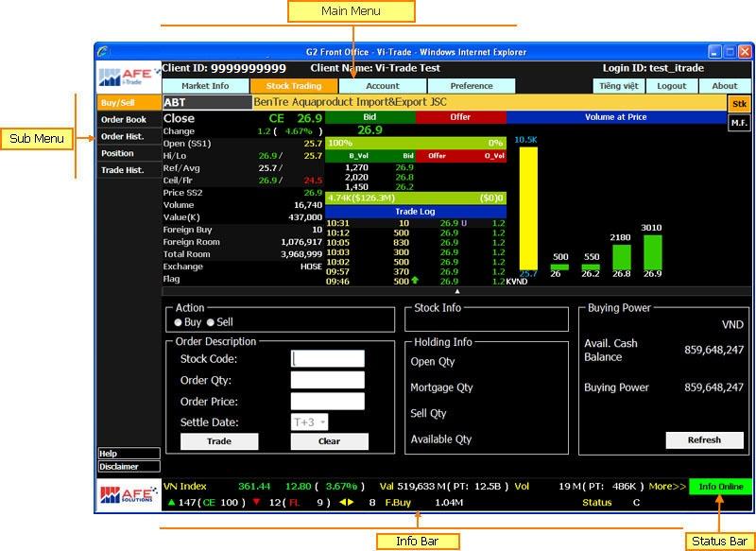The image size is (756, 551).
Task: Click the 100% bid ratio bar
Action: [x=416, y=143]
